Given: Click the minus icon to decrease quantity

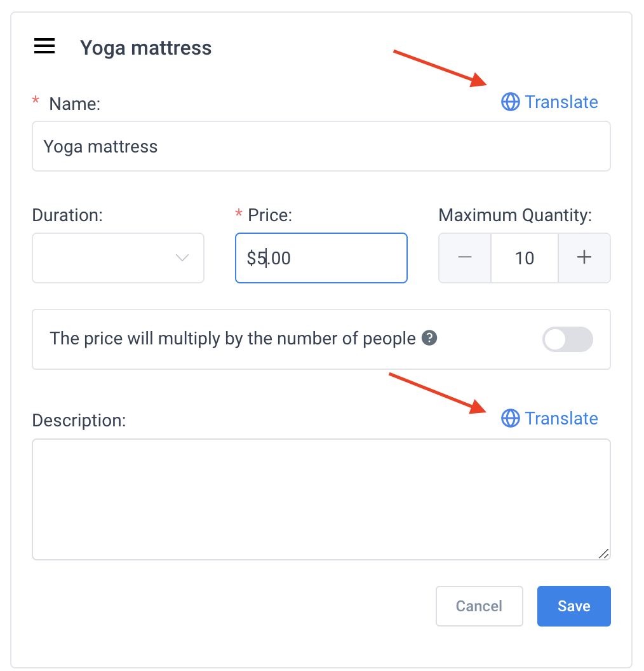Looking at the screenshot, I should click(x=464, y=257).
